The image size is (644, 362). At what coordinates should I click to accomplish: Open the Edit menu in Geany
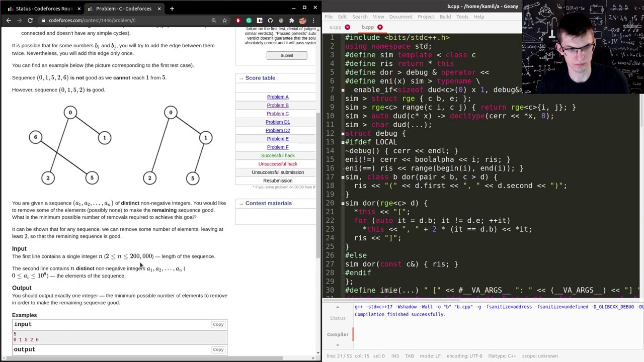coord(342,17)
